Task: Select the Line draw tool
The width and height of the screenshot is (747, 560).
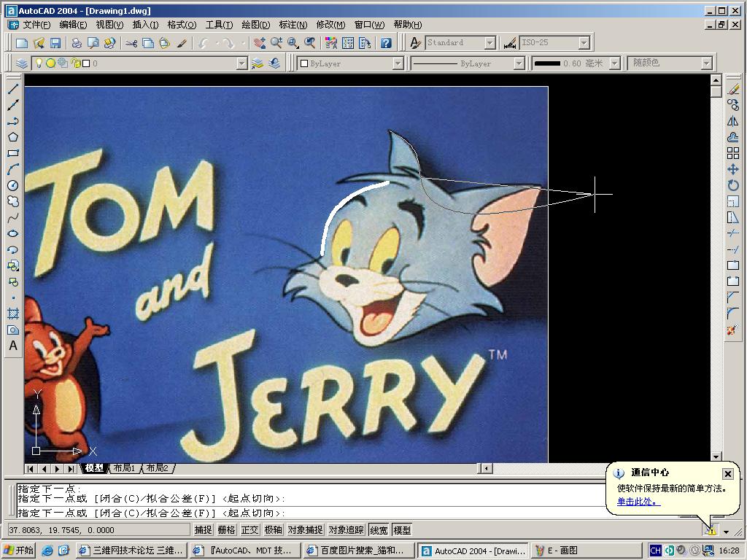Action: 13,88
